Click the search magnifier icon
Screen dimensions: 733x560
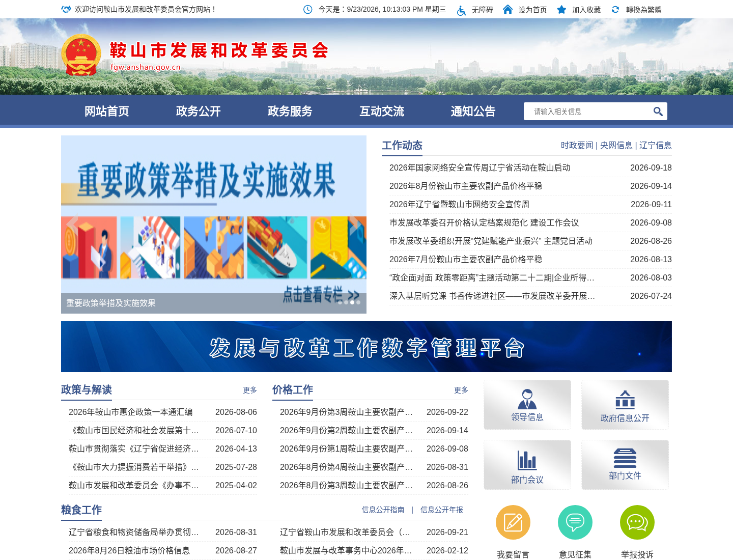[658, 111]
